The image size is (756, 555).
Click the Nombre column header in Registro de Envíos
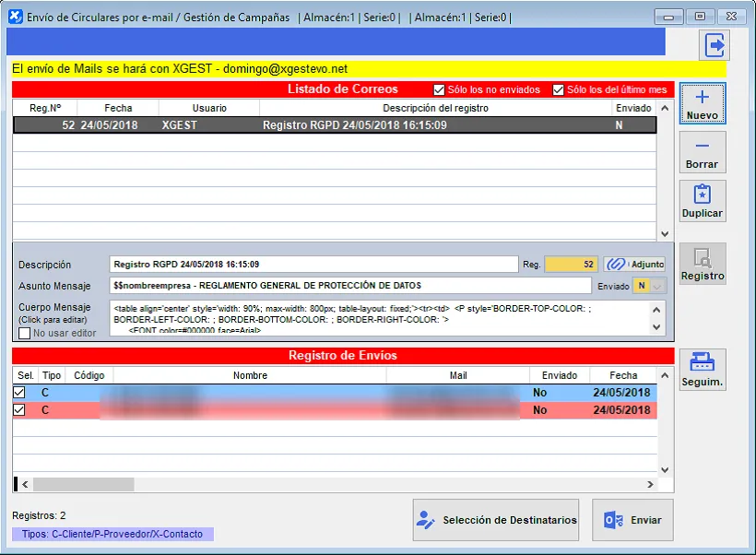point(249,375)
